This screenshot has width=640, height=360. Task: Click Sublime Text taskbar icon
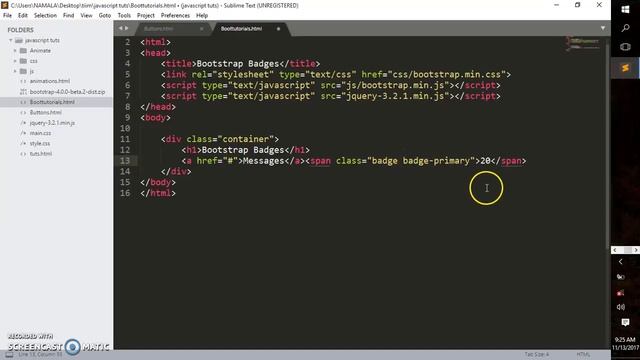click(625, 68)
